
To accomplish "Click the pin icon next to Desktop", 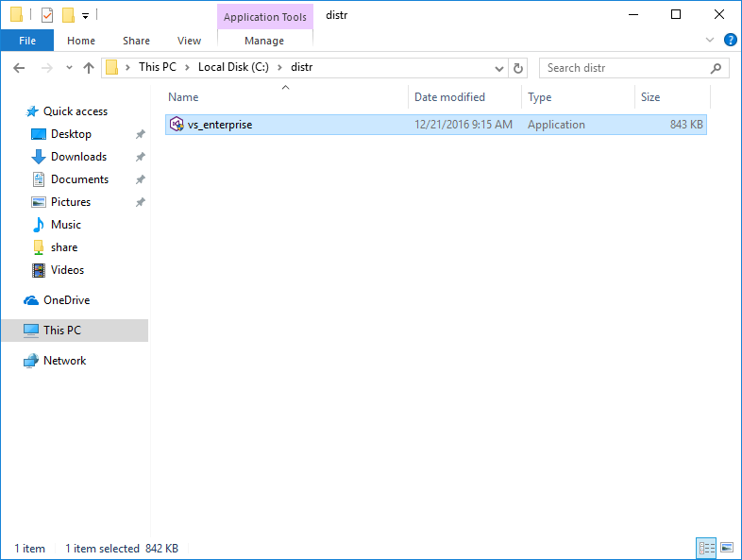I will [140, 134].
